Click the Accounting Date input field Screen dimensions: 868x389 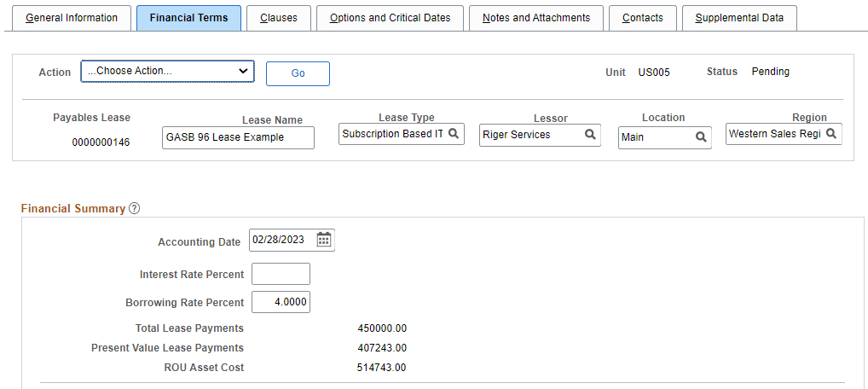[281, 240]
